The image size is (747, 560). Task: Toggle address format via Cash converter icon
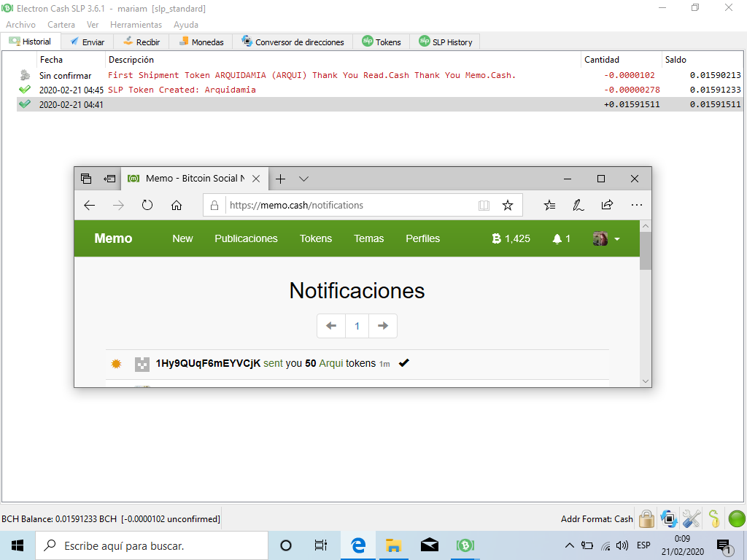click(x=669, y=518)
